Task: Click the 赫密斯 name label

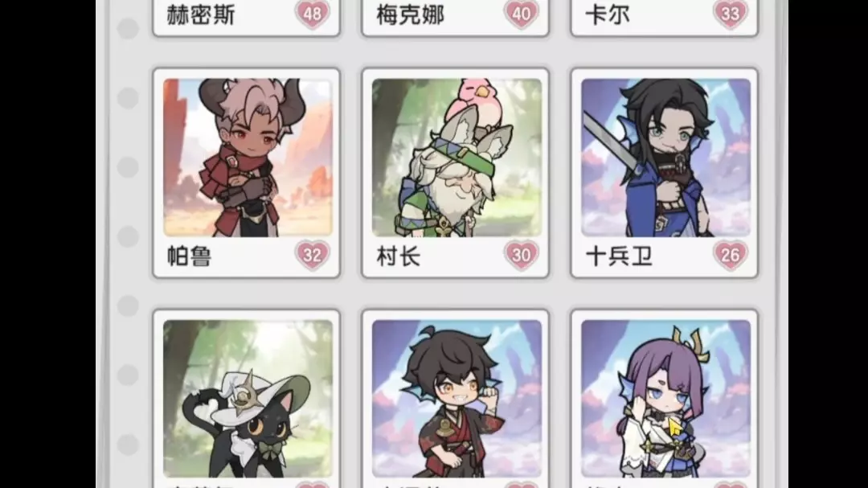Action: (201, 15)
